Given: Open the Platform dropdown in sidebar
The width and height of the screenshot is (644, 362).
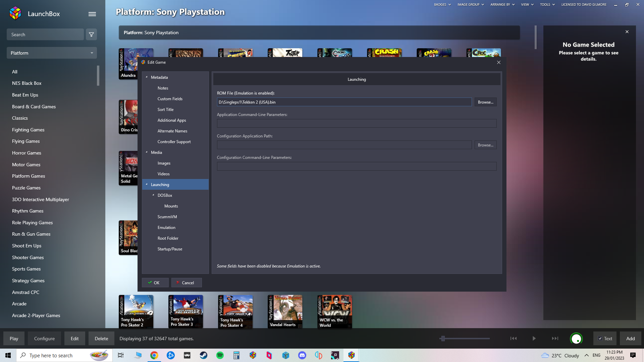Looking at the screenshot, I should point(52,53).
